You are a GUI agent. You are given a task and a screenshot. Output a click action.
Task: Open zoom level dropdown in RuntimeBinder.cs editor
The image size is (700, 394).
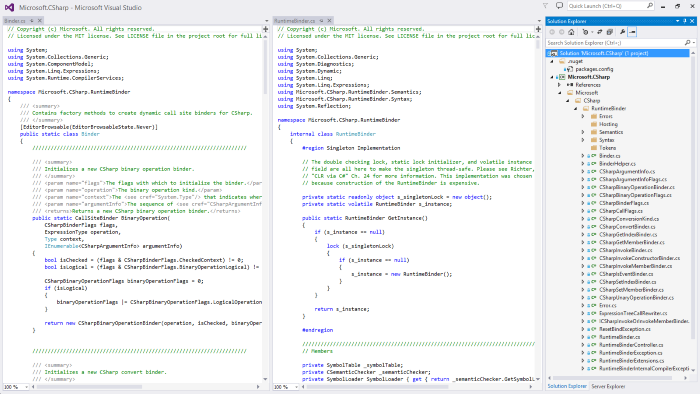(296, 387)
